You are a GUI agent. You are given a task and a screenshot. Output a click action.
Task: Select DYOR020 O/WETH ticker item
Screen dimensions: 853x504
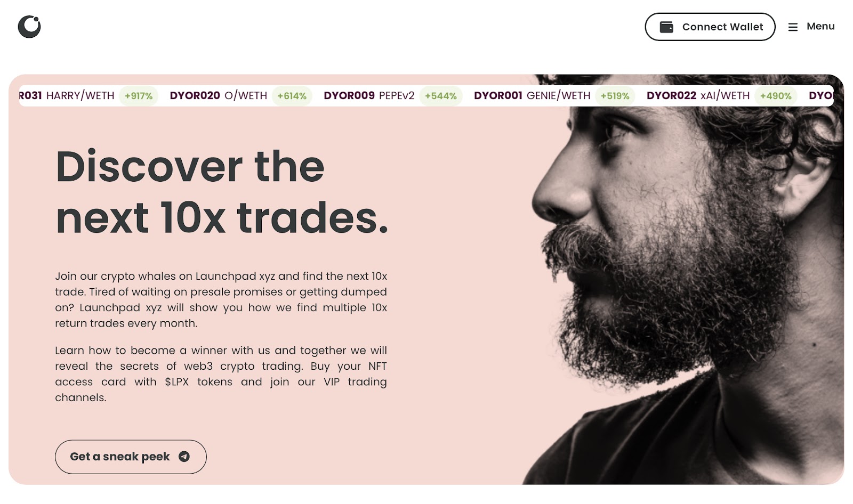pyautogui.click(x=219, y=96)
